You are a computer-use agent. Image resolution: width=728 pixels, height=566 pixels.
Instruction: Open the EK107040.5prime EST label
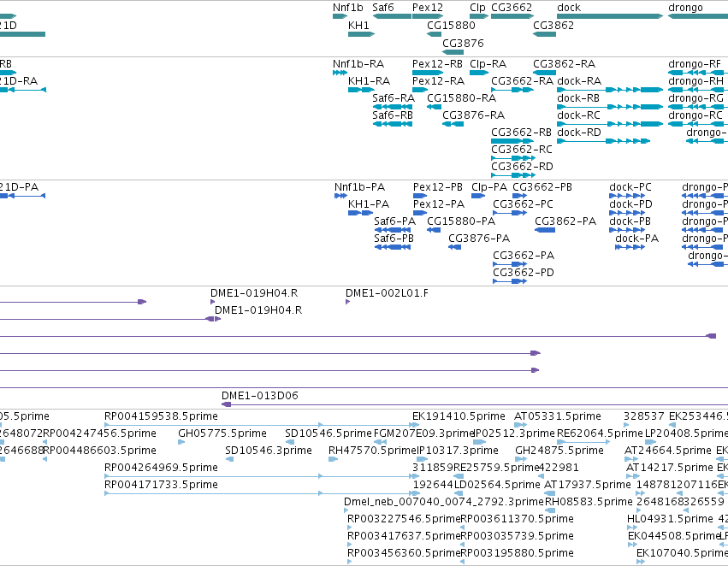tap(682, 553)
